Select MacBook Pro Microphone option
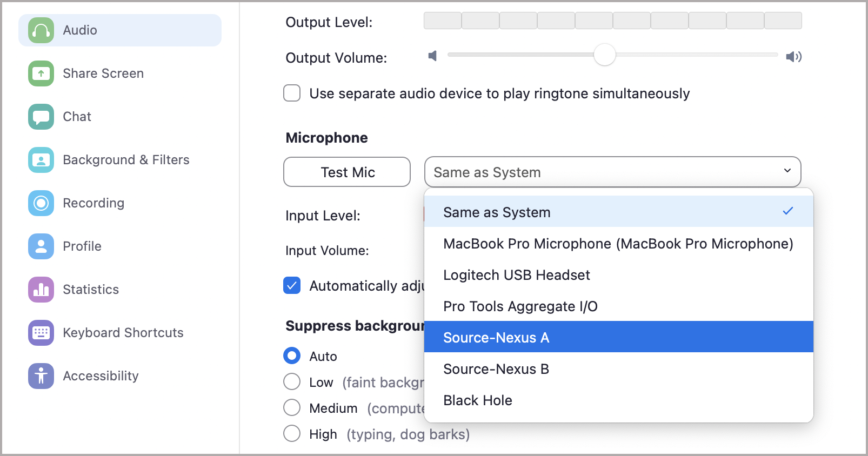 click(x=618, y=244)
